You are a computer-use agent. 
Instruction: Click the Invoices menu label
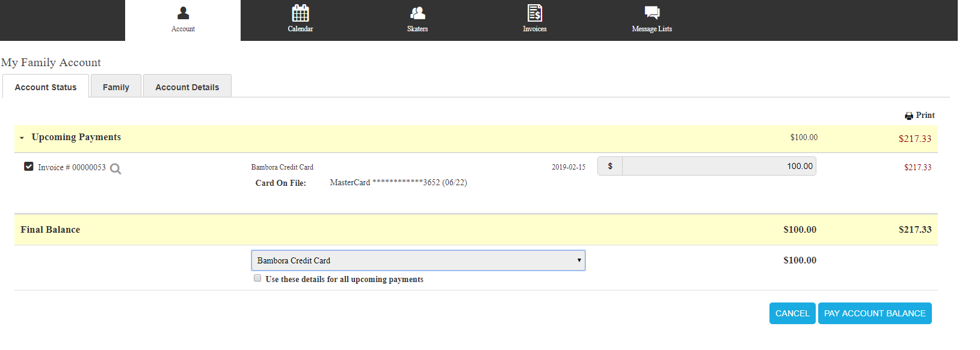point(535,29)
